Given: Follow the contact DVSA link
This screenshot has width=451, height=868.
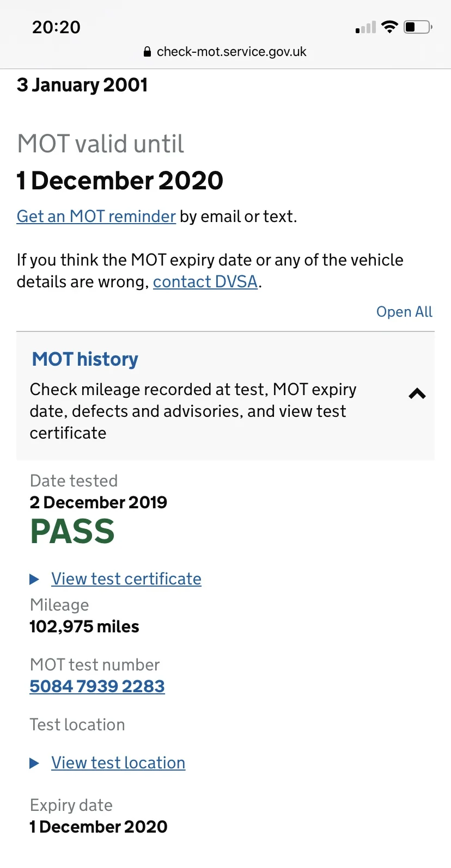Looking at the screenshot, I should click(205, 281).
